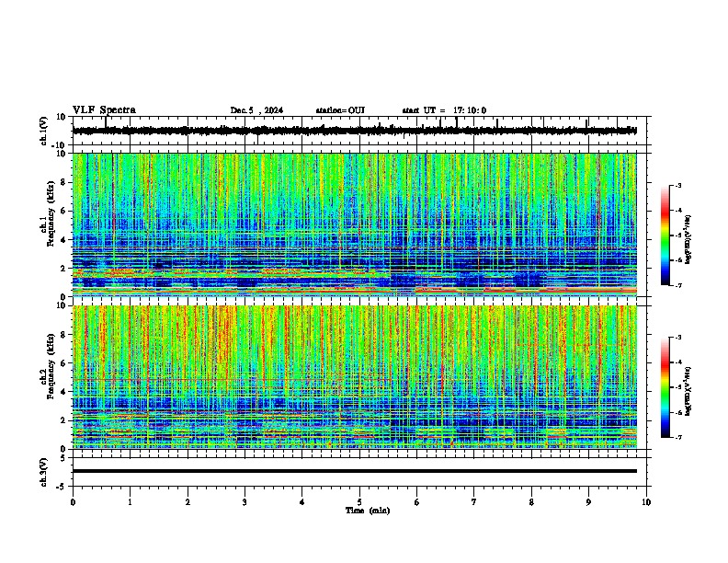The width and height of the screenshot is (728, 563).
Task: Click the "8" tick on the time axis
Action: tap(531, 502)
